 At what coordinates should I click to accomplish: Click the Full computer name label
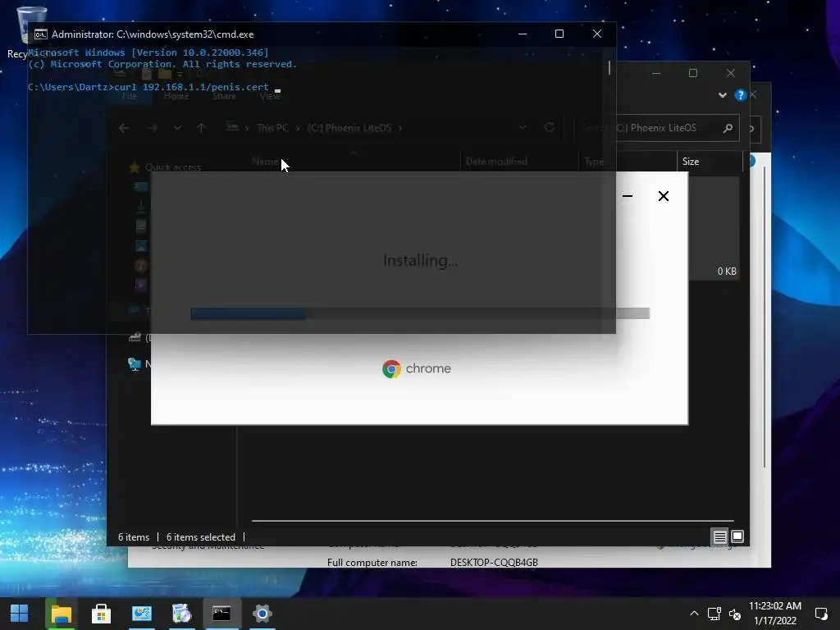point(372,563)
